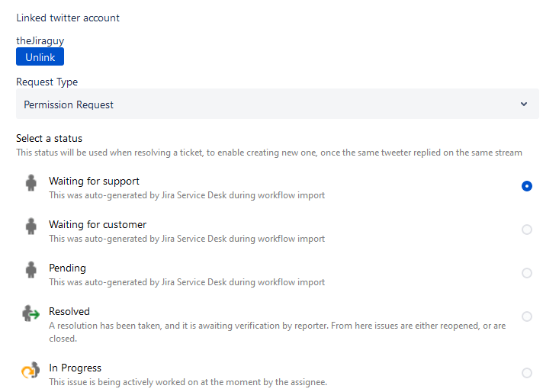This screenshot has height=392, width=559.
Task: Select the Waiting for support radio button
Action: (527, 186)
